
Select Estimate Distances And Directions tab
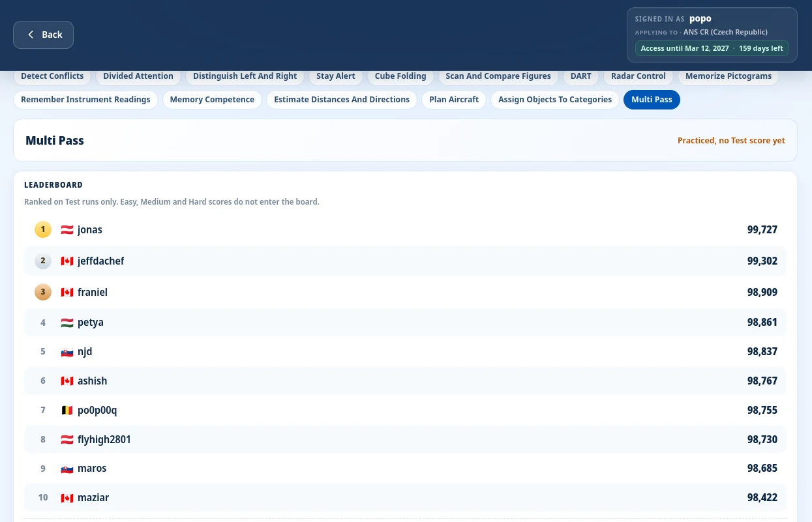pos(342,100)
